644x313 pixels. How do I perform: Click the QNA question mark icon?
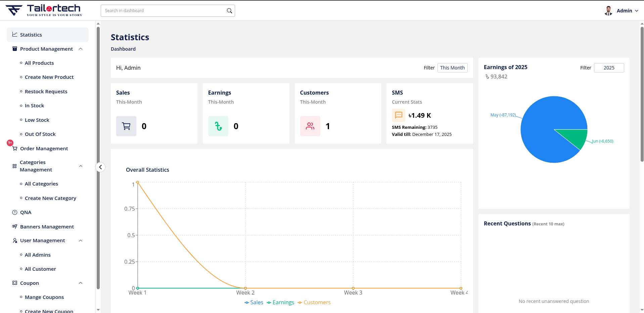(x=15, y=212)
